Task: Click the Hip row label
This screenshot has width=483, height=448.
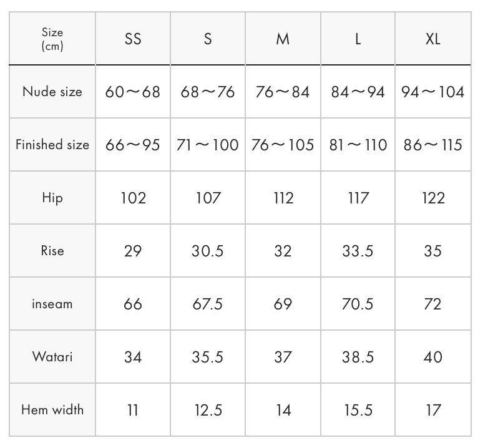Action: point(52,198)
